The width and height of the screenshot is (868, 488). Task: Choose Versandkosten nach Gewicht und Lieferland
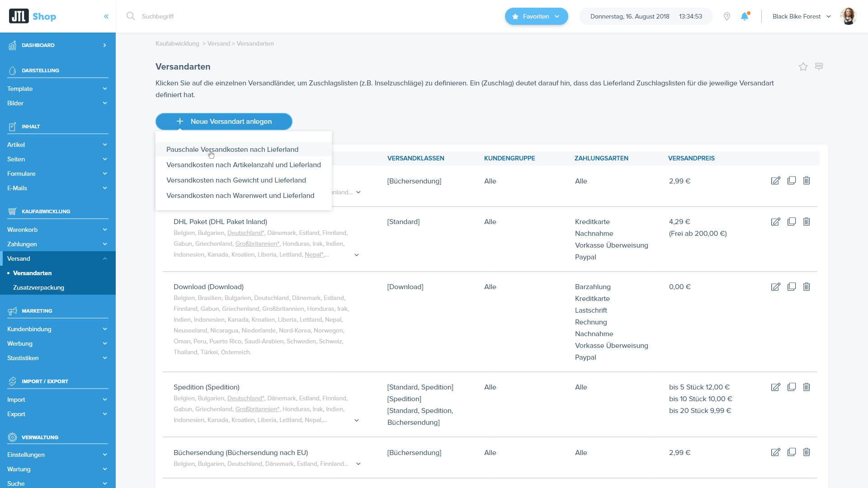point(236,180)
